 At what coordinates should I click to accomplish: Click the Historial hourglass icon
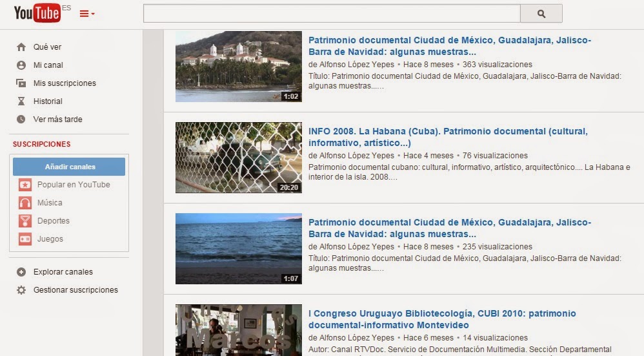(x=21, y=101)
